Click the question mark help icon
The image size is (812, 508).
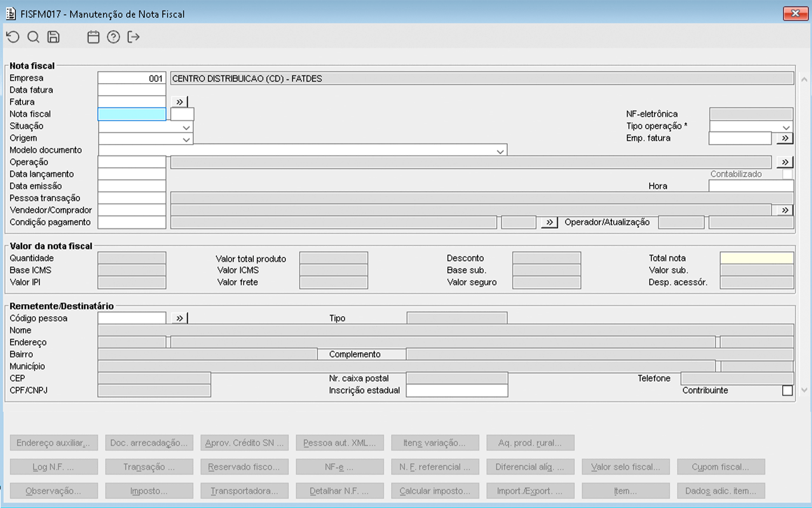[x=113, y=37]
